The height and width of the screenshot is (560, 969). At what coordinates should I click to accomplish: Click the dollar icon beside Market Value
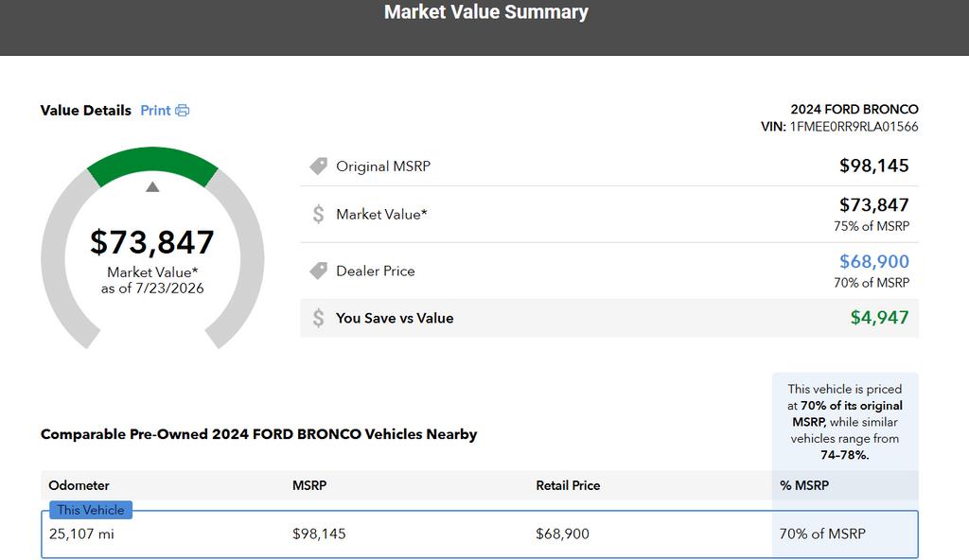point(318,214)
